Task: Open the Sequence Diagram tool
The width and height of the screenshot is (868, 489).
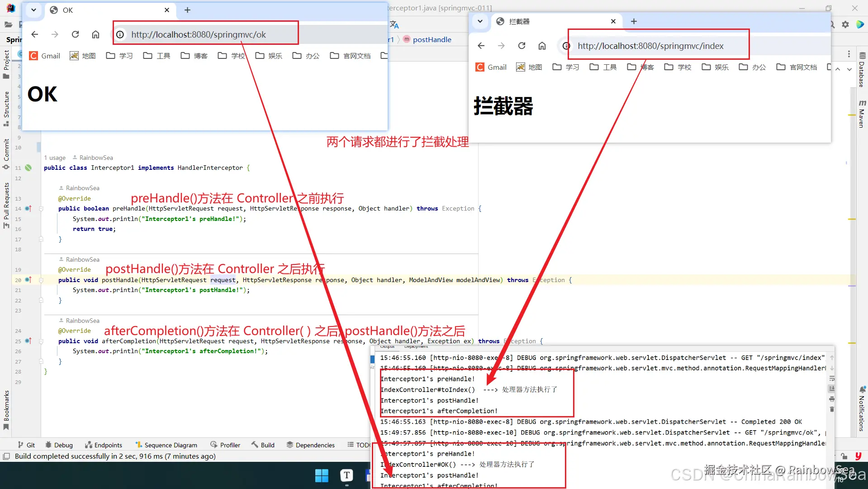Action: coord(166,445)
